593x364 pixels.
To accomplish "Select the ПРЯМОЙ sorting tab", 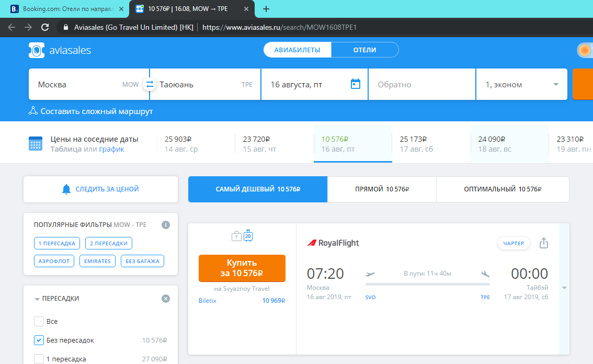I will pos(382,189).
